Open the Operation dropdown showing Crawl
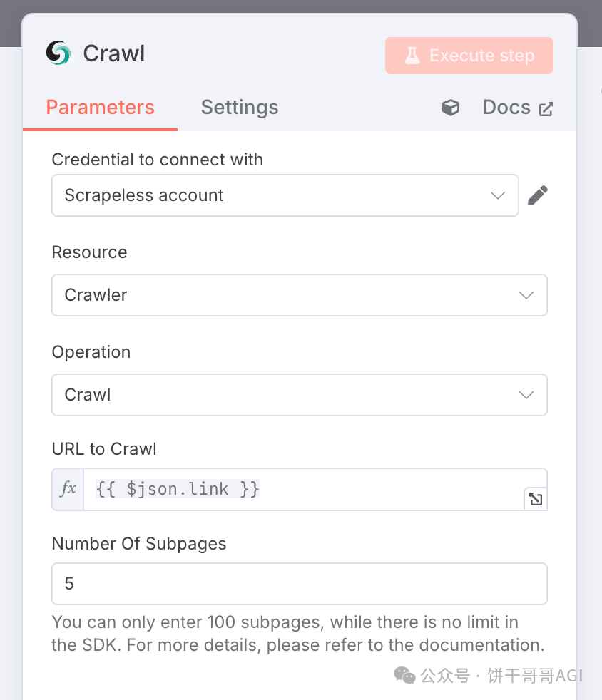 pos(299,395)
